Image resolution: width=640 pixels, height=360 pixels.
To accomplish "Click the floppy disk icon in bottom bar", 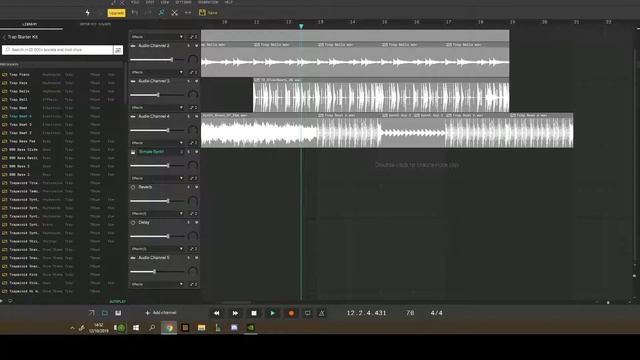I will [118, 313].
